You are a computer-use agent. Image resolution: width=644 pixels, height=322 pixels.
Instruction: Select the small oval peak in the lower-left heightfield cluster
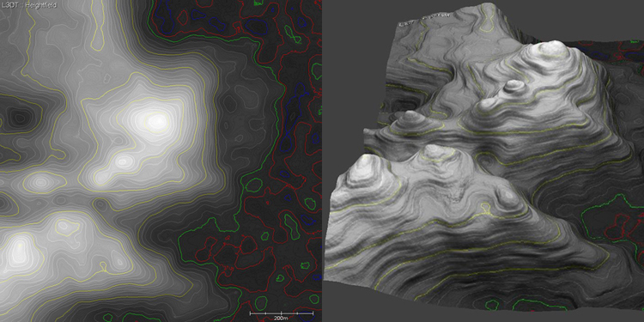pyautogui.click(x=63, y=225)
